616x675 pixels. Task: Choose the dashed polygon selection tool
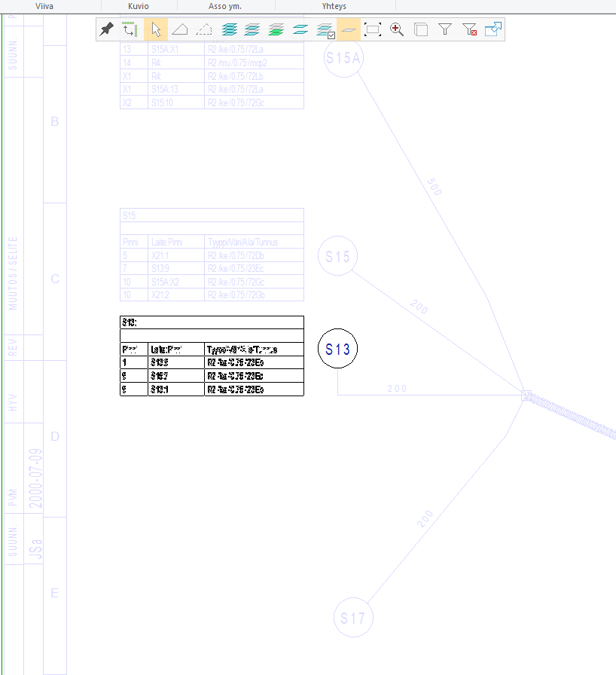(x=204, y=29)
